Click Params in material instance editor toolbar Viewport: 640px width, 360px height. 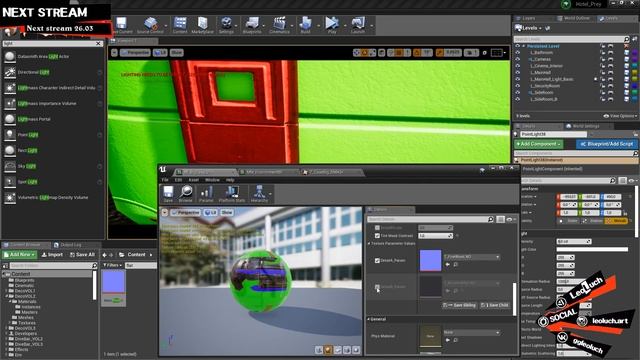coord(206,194)
